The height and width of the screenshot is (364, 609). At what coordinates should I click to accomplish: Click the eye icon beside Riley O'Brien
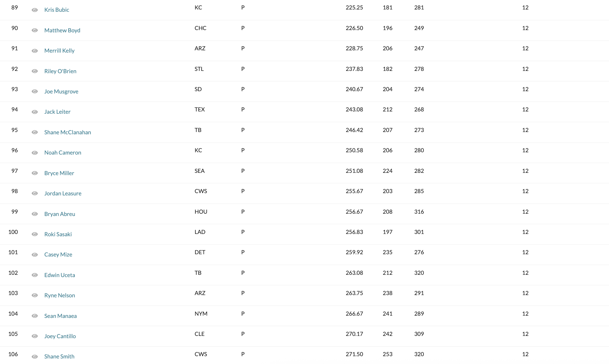tap(35, 71)
